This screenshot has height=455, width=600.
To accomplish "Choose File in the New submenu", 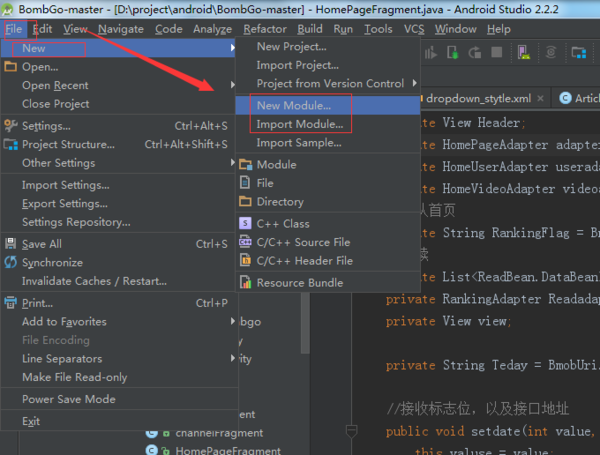I will [328, 183].
